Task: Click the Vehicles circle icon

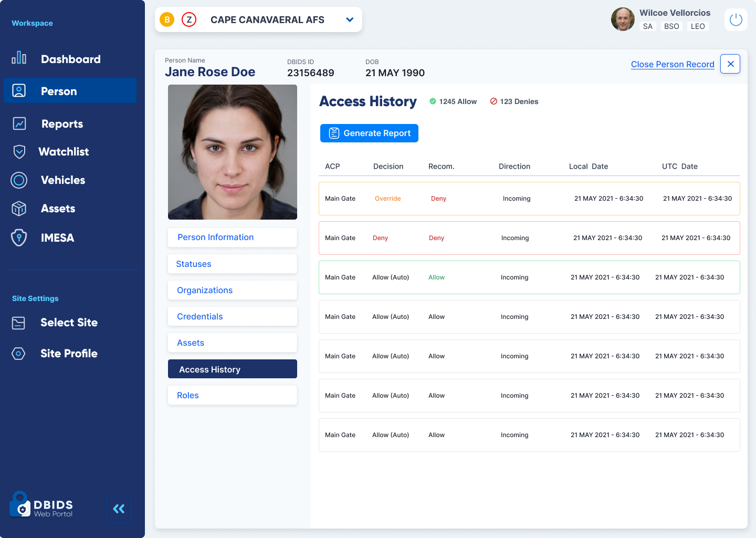Action: click(19, 180)
